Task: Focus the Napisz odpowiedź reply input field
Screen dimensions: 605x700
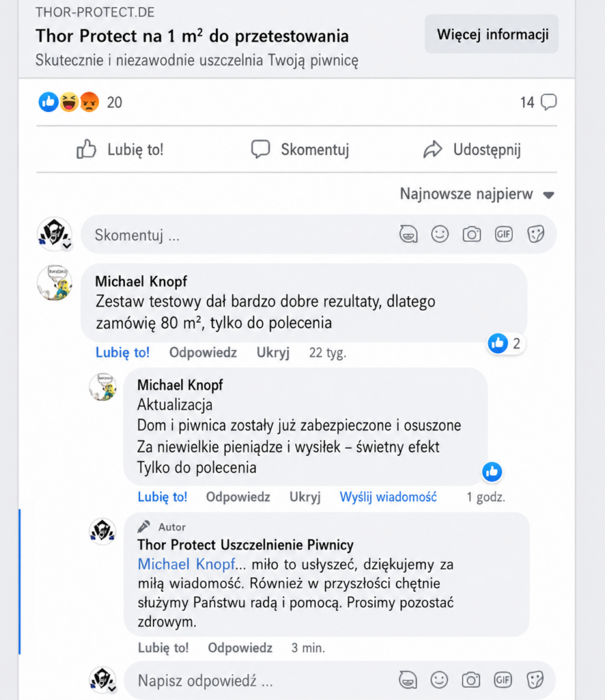Action: [339, 680]
